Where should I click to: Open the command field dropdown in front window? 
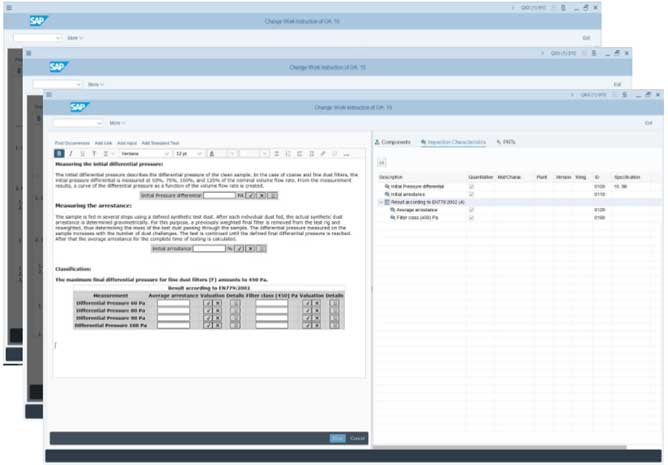pyautogui.click(x=99, y=123)
